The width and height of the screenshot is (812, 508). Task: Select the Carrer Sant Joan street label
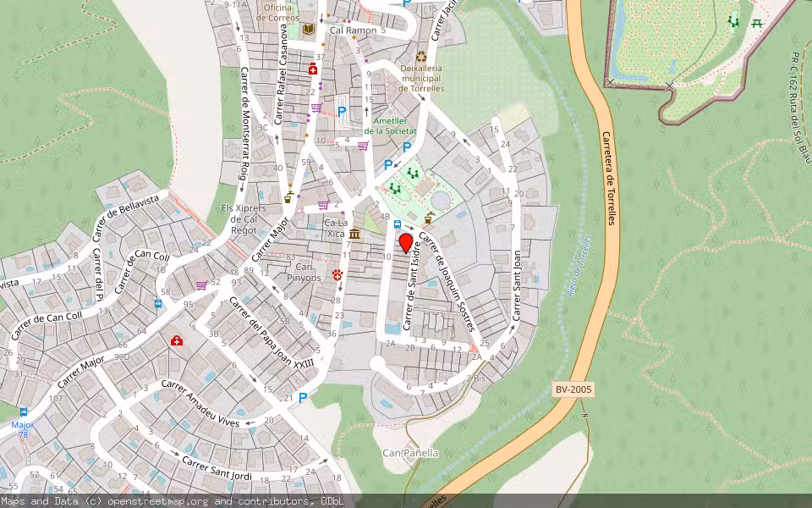click(x=516, y=285)
